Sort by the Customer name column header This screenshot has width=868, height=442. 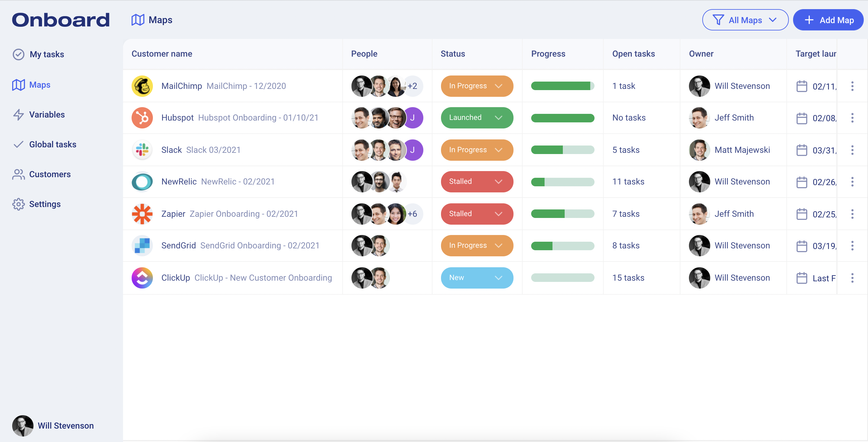[x=162, y=54]
